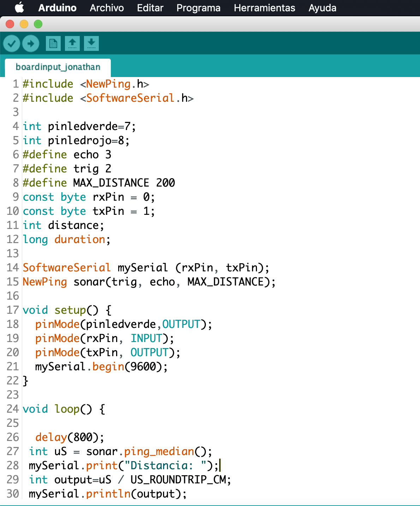Image resolution: width=420 pixels, height=506 pixels.
Task: Click the pinledverde=7 declaration
Action: point(79,126)
